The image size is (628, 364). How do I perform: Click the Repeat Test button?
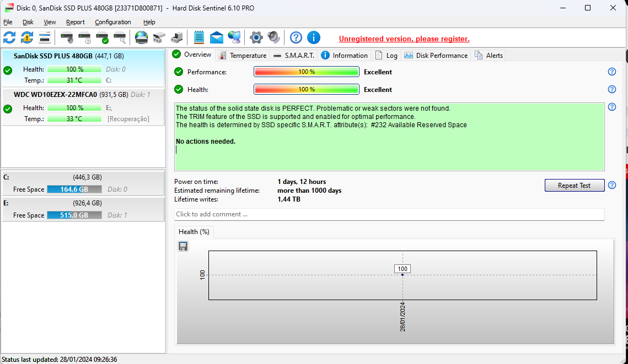574,185
